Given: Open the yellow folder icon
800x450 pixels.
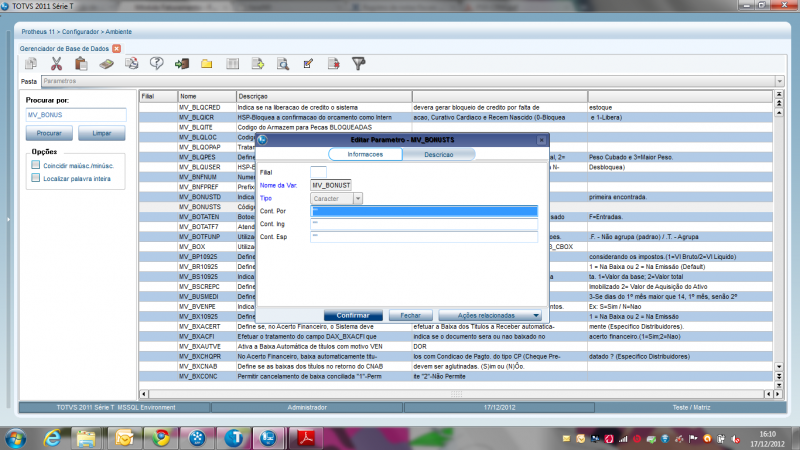Looking at the screenshot, I should (207, 64).
